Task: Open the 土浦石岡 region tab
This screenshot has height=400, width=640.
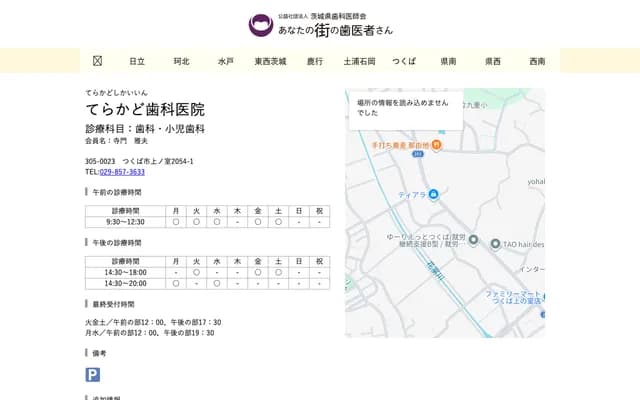Action: (x=359, y=61)
